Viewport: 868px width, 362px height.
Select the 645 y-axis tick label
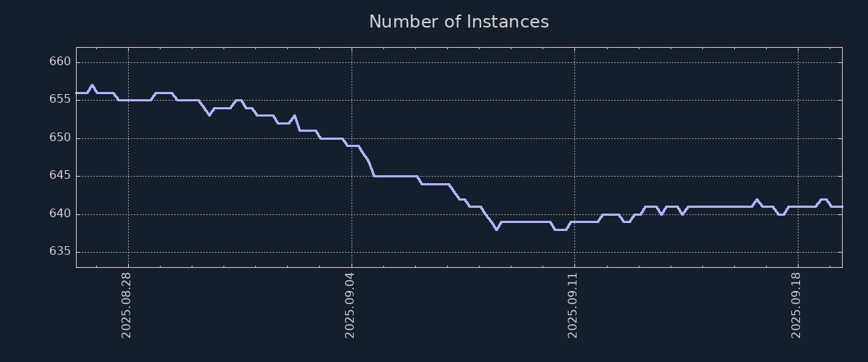[61, 176]
